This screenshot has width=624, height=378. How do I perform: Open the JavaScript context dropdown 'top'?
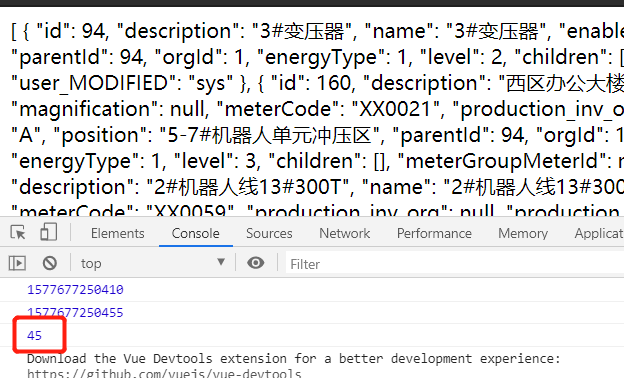pyautogui.click(x=153, y=263)
